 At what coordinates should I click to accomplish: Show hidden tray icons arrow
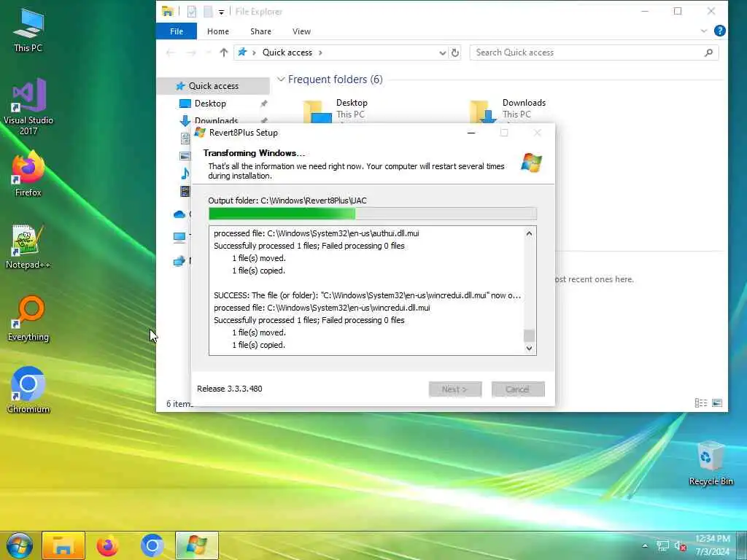point(645,546)
